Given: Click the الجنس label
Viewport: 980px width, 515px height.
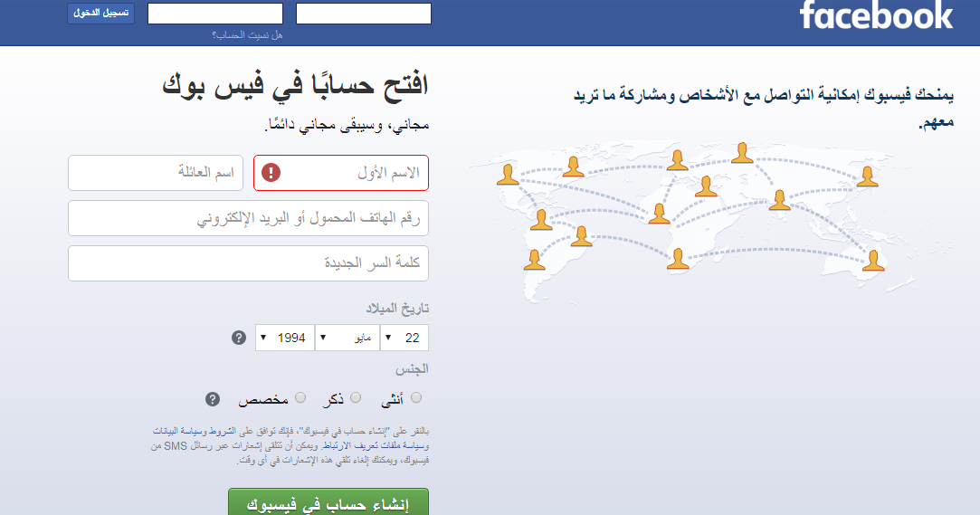Looking at the screenshot, I should pos(412,368).
